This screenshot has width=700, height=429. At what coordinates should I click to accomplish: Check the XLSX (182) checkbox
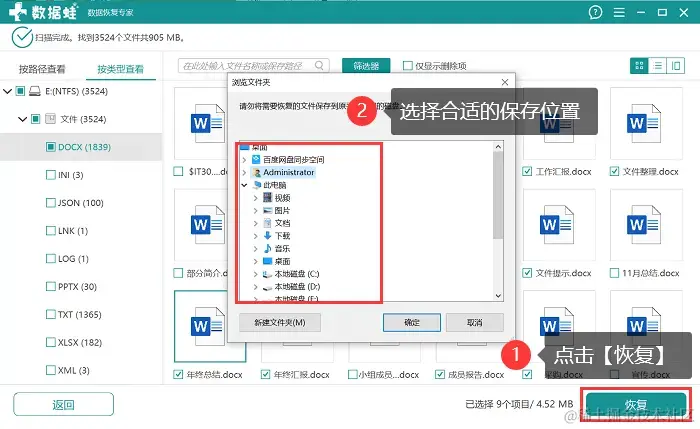tap(50, 342)
